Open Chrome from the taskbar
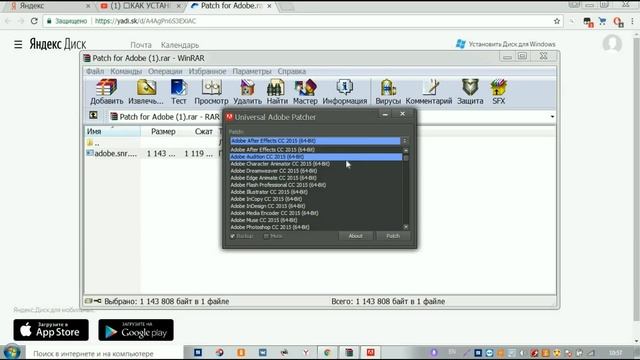 [x=327, y=352]
